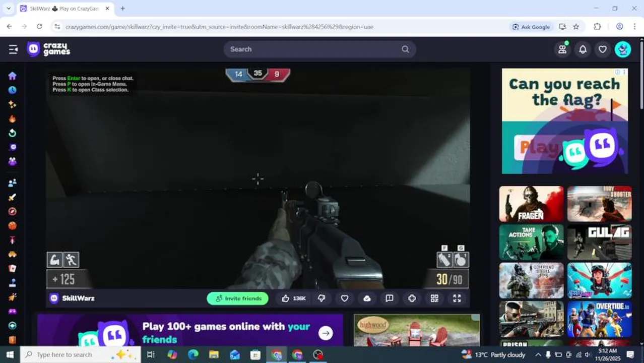Open favorites heart in header
Screen dimensions: 644x363
pyautogui.click(x=603, y=49)
